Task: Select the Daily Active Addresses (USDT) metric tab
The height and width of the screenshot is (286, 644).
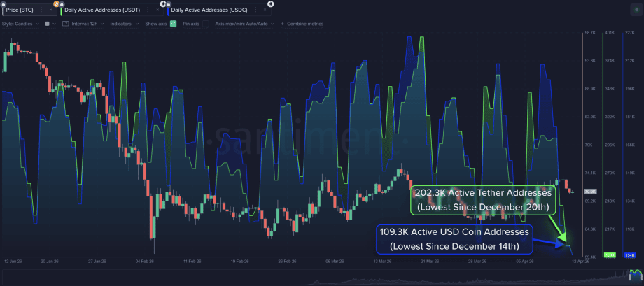Action: (101, 10)
